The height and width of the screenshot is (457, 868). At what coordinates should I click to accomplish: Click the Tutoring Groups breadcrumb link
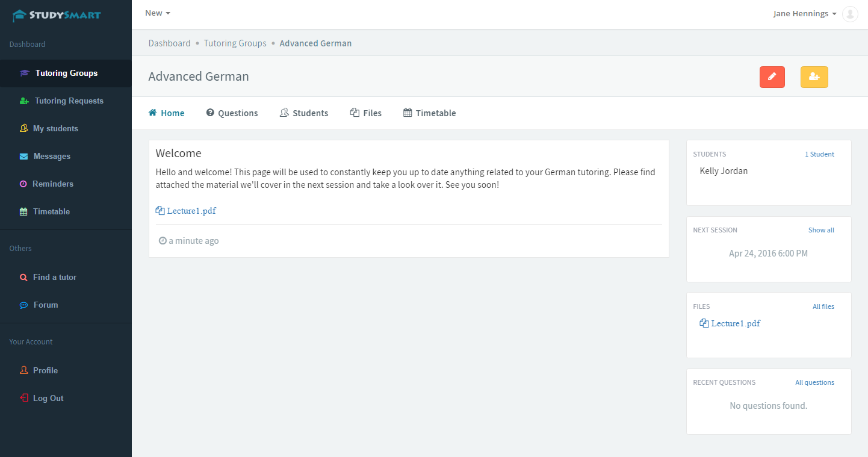(x=235, y=43)
